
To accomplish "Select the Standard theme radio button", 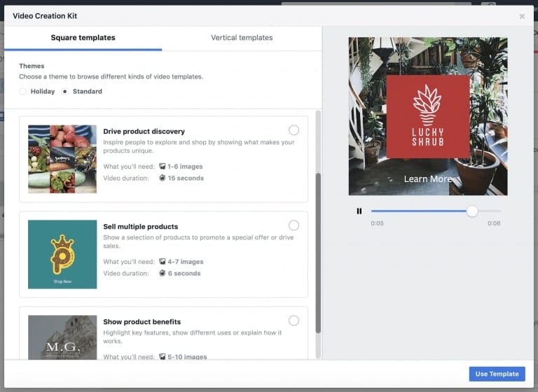I will 65,92.
